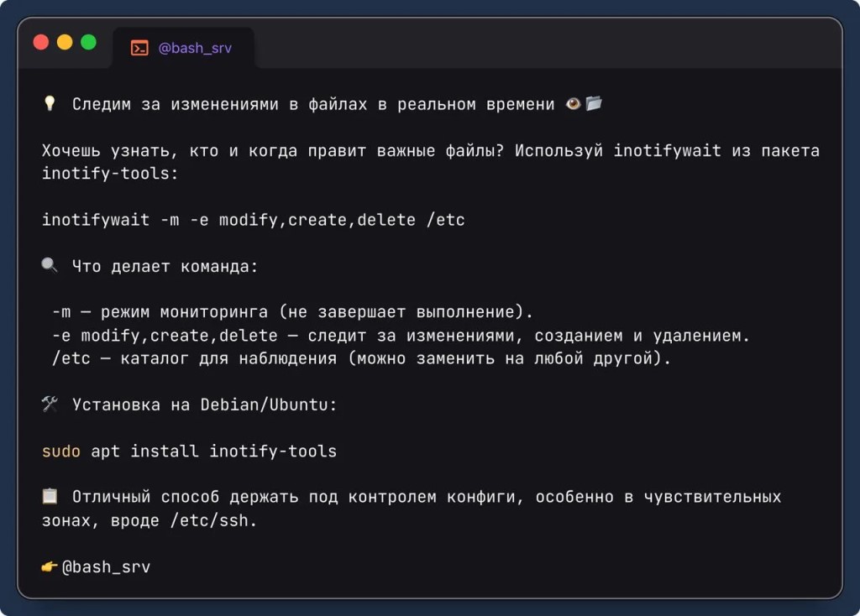Click the red close window button

40,42
